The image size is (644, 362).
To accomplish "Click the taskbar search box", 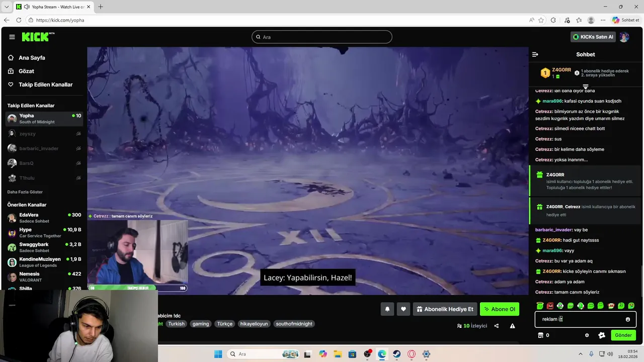I will pyautogui.click(x=263, y=354).
